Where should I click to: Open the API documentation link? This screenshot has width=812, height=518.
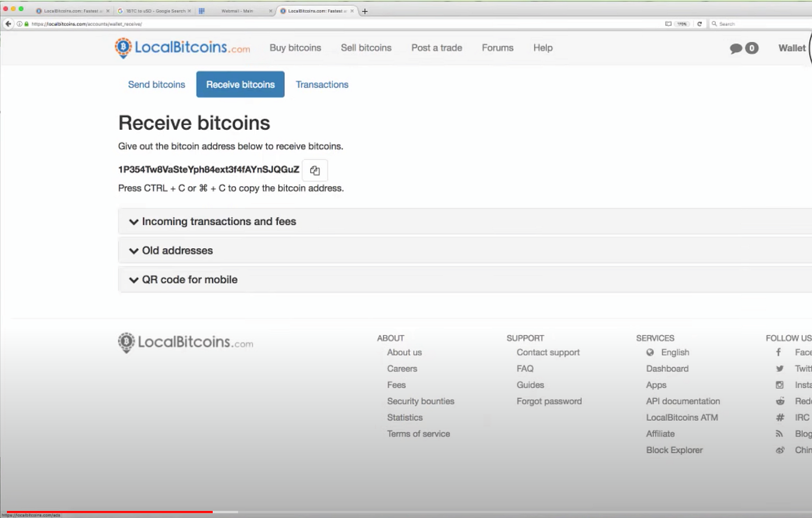[x=683, y=401]
